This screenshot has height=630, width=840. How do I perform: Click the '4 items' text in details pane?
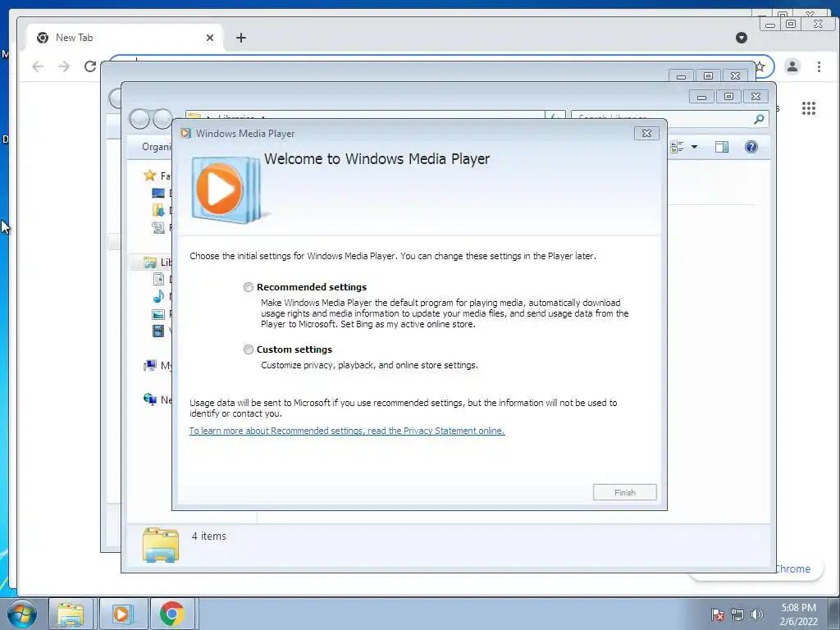point(209,536)
